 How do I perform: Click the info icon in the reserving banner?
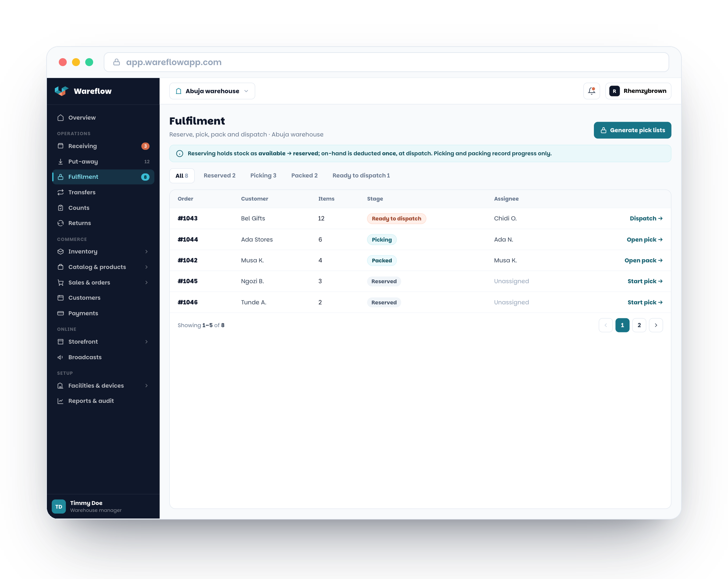[180, 153]
